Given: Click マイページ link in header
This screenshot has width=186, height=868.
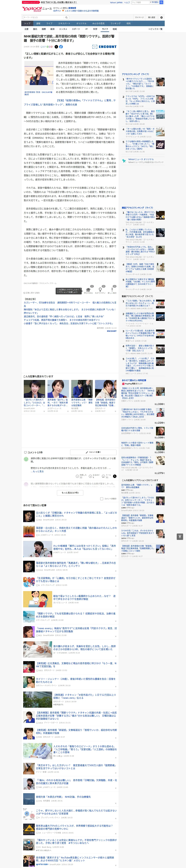Looking at the screenshot, I should pyautogui.click(x=139, y=17).
